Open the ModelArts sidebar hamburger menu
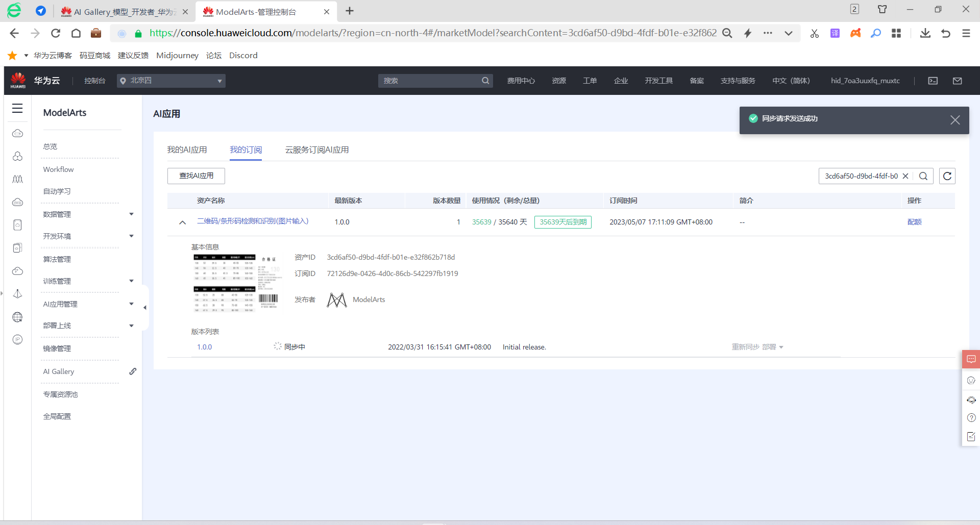The width and height of the screenshot is (980, 525). point(17,108)
